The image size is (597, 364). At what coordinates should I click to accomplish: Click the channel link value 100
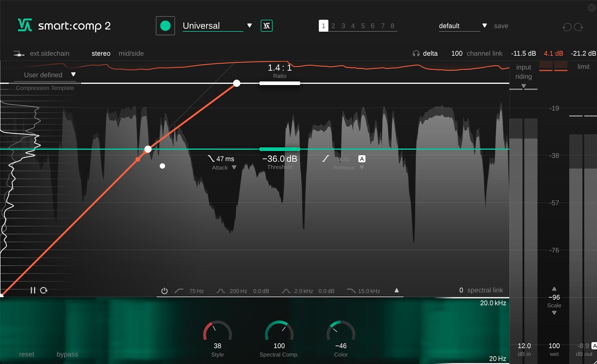457,53
